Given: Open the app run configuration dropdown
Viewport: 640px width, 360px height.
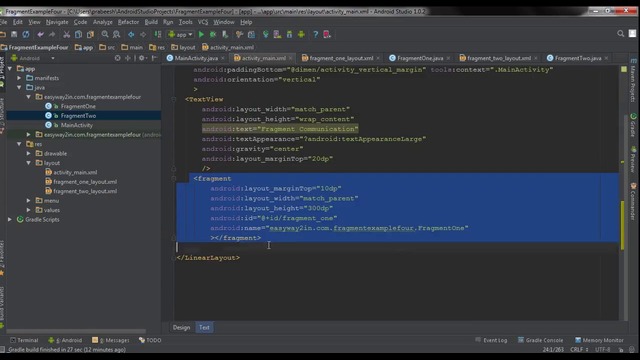Looking at the screenshot, I should (180, 35).
